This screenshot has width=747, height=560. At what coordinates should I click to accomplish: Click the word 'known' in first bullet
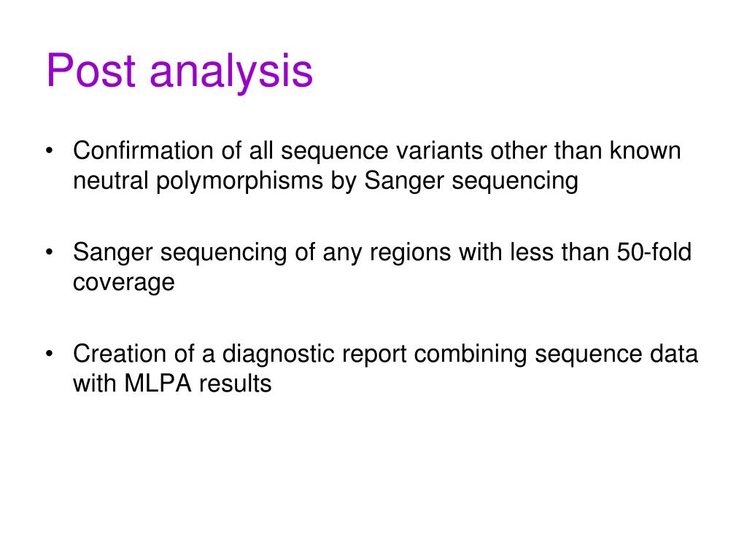point(645,150)
